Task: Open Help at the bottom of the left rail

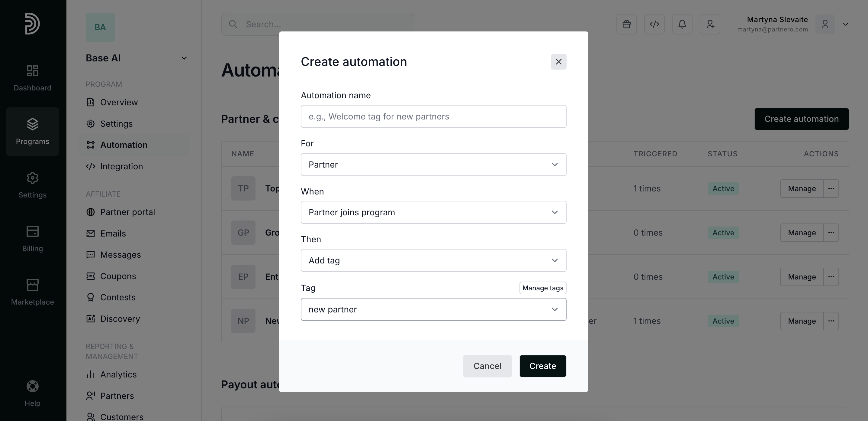Action: (32, 393)
